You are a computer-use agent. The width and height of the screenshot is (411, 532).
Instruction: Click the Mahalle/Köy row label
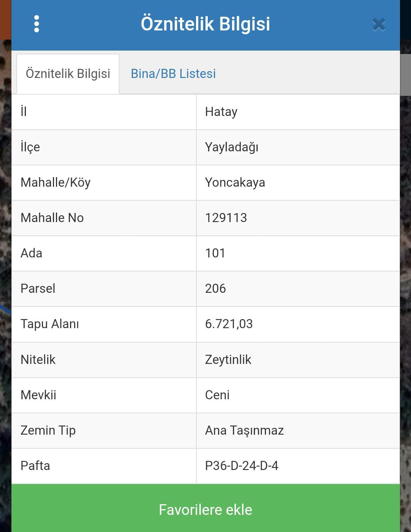[56, 183]
